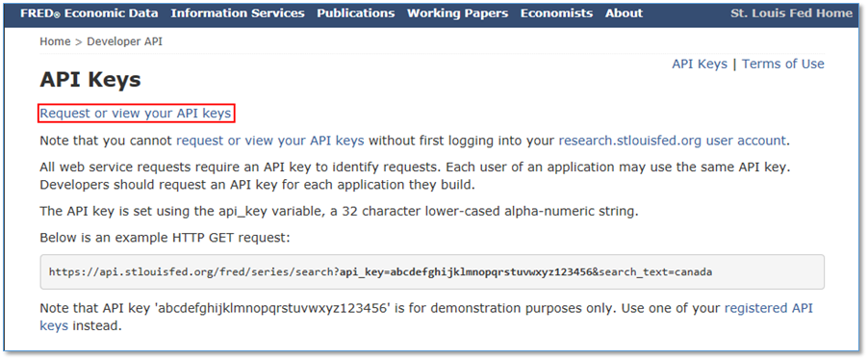Select Economists in the top bar
The image size is (868, 360).
(556, 13)
